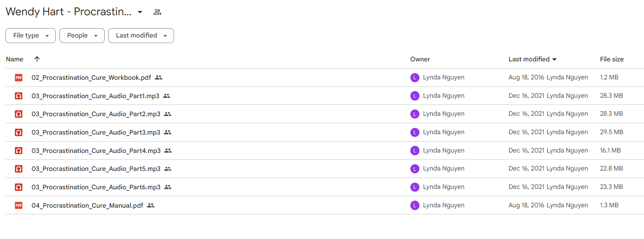Screen dimensions: 644x239
Task: Click owner name Lynda Nguyen in Audio_Part2 row
Action: click(x=444, y=114)
